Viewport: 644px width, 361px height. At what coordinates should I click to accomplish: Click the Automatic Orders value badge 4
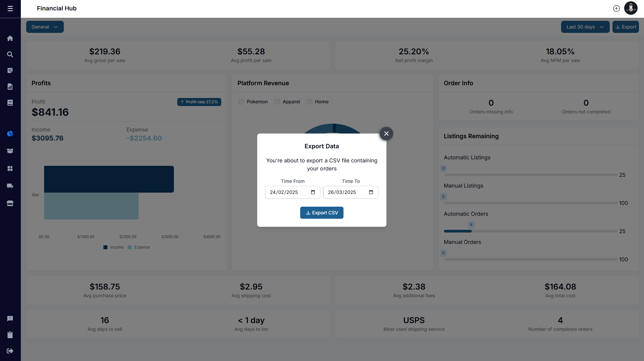click(x=471, y=225)
